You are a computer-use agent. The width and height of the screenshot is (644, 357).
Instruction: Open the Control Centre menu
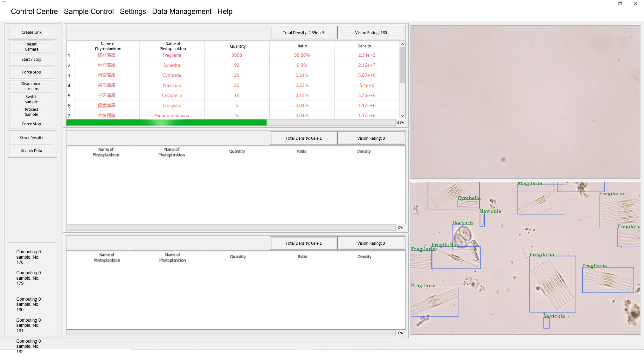(34, 11)
